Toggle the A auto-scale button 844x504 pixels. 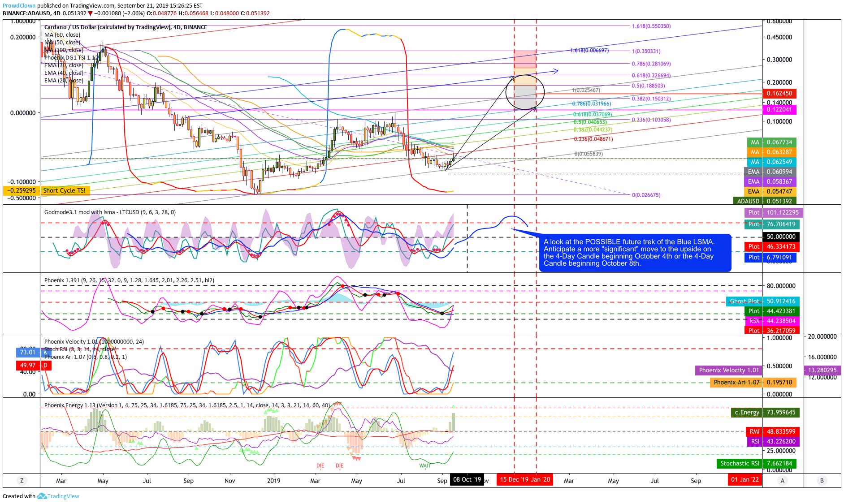tap(783, 480)
